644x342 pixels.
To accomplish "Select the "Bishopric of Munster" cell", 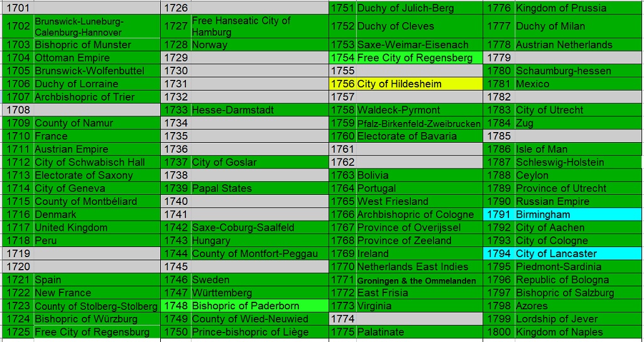I will tap(97, 45).
